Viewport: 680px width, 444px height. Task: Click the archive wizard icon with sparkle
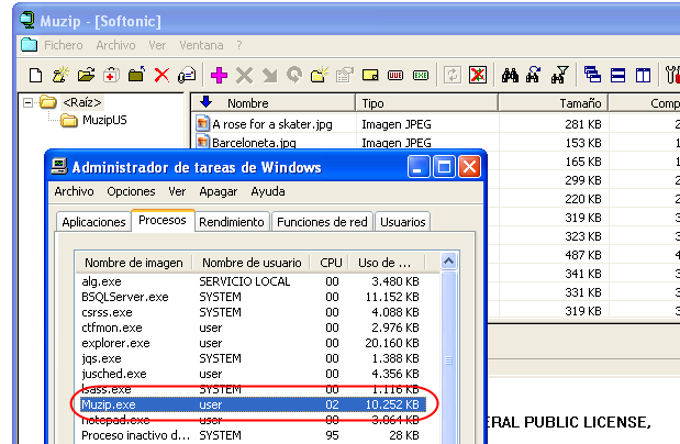pos(61,75)
